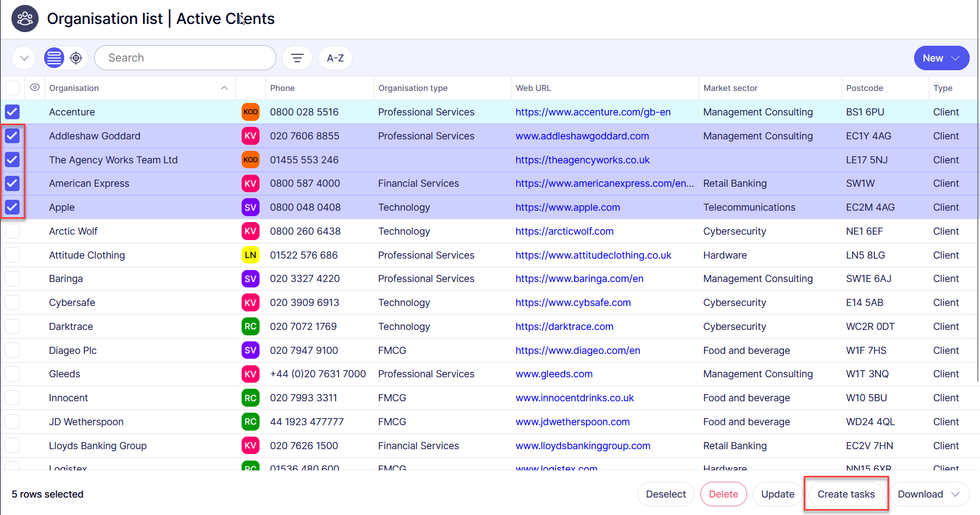Screen dimensions: 980x515
Task: Expand the chevron dropdown left of view icons
Action: coord(24,58)
